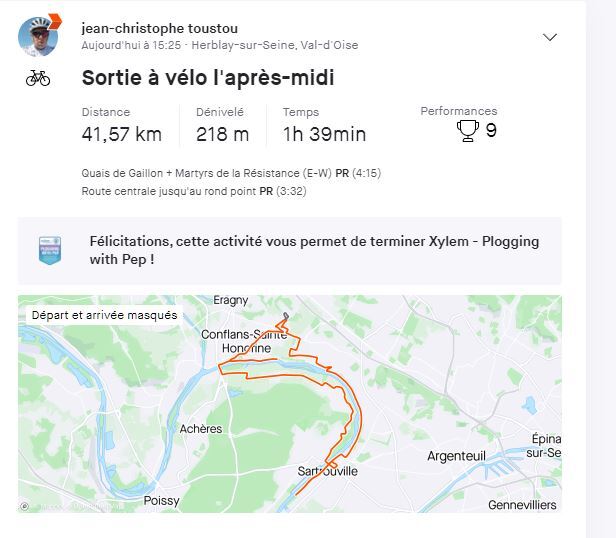Screen dimensions: 616x538
Task: Open activity title Sortie à vélo l'après-midi
Action: click(x=207, y=78)
